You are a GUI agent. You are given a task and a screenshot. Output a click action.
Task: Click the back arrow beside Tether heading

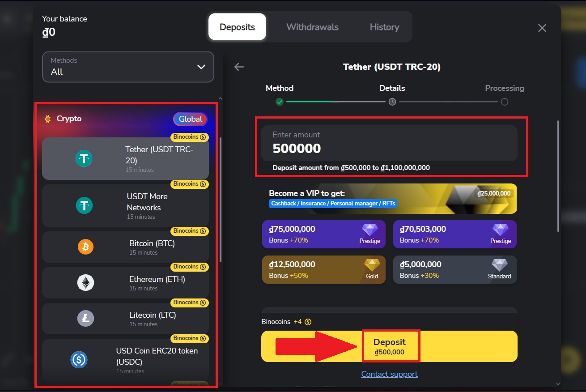[x=239, y=67]
